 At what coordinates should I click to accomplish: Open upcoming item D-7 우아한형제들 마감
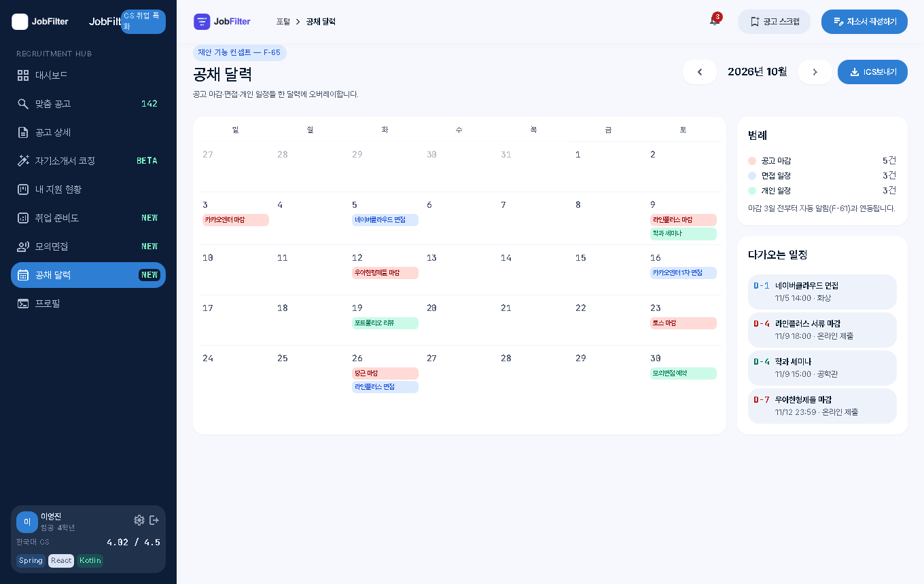(x=822, y=406)
